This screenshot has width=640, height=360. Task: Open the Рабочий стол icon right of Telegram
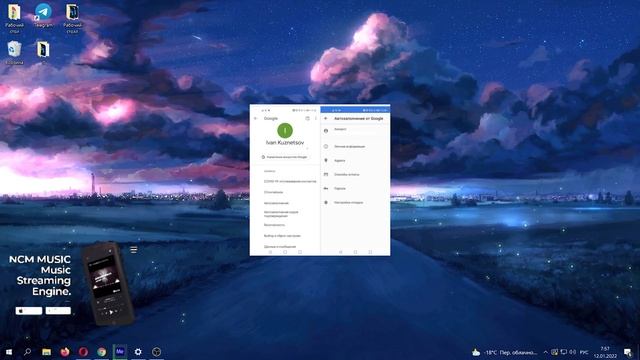[72, 18]
